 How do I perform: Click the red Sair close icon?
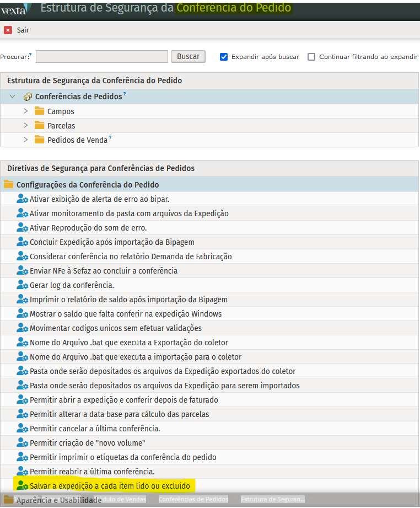pyautogui.click(x=8, y=30)
